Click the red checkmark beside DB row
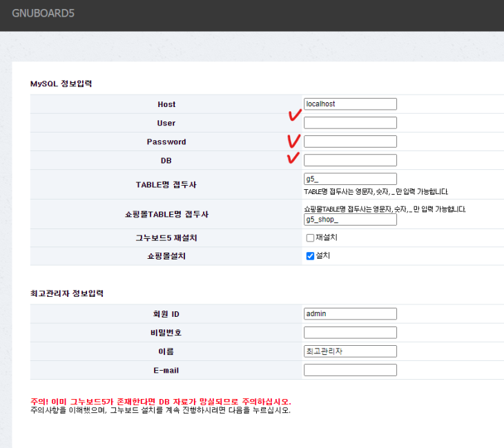The height and width of the screenshot is (448, 504). click(293, 158)
